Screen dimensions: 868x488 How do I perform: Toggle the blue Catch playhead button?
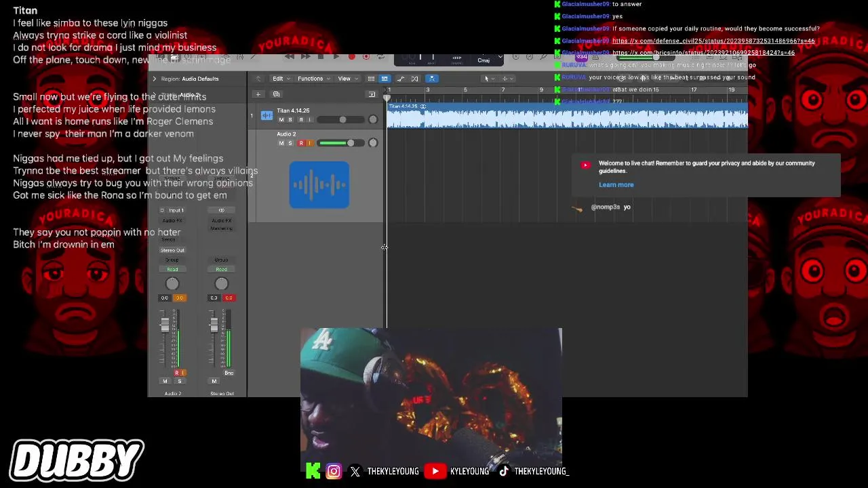coord(431,79)
